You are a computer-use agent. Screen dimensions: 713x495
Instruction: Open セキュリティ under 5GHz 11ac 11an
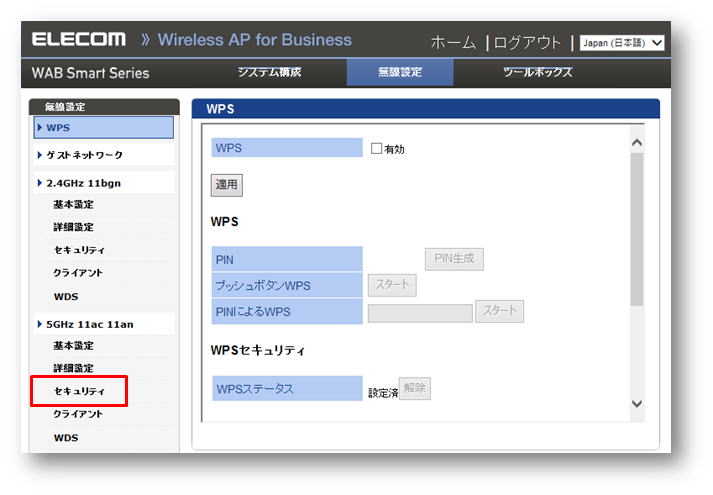[79, 391]
